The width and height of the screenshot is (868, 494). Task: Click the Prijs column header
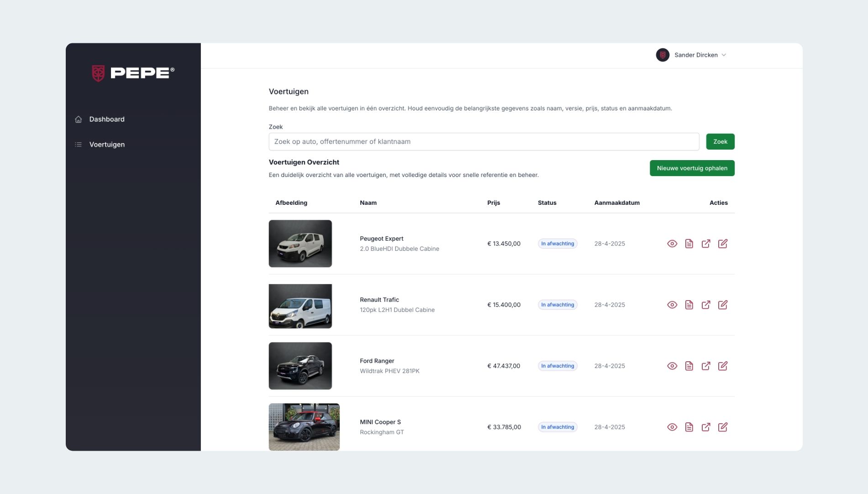[x=494, y=203]
